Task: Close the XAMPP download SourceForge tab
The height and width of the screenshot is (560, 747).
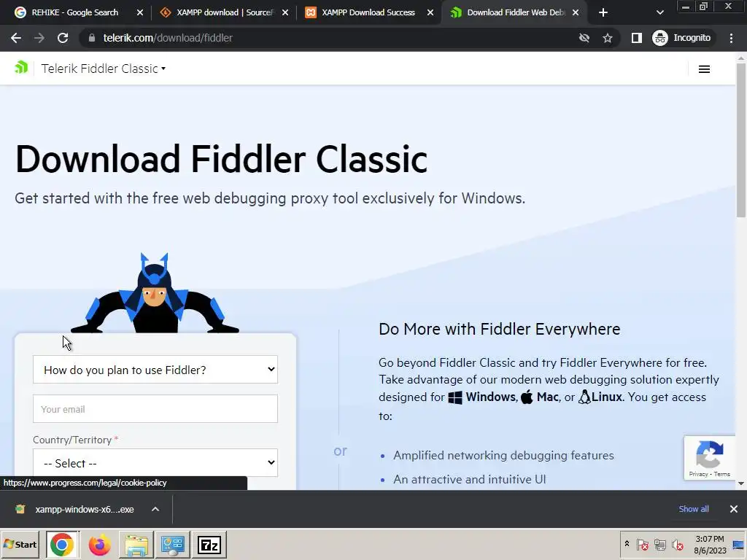Action: 285,12
